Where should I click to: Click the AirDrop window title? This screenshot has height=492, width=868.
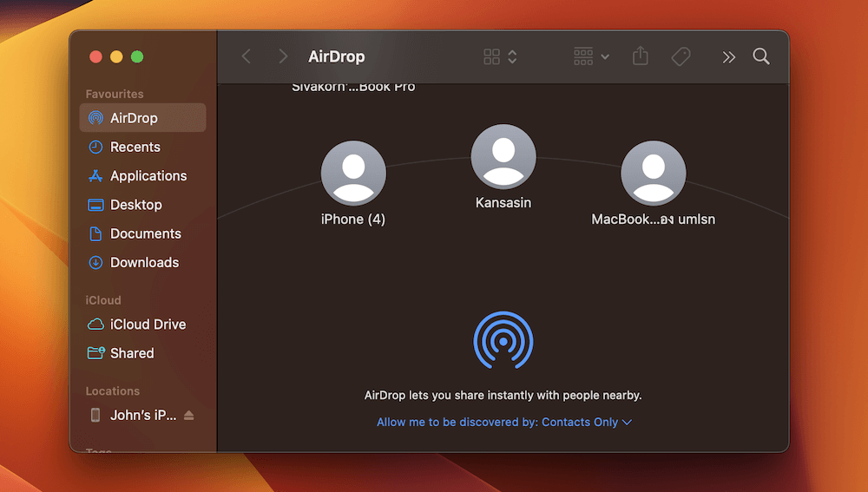(x=337, y=56)
